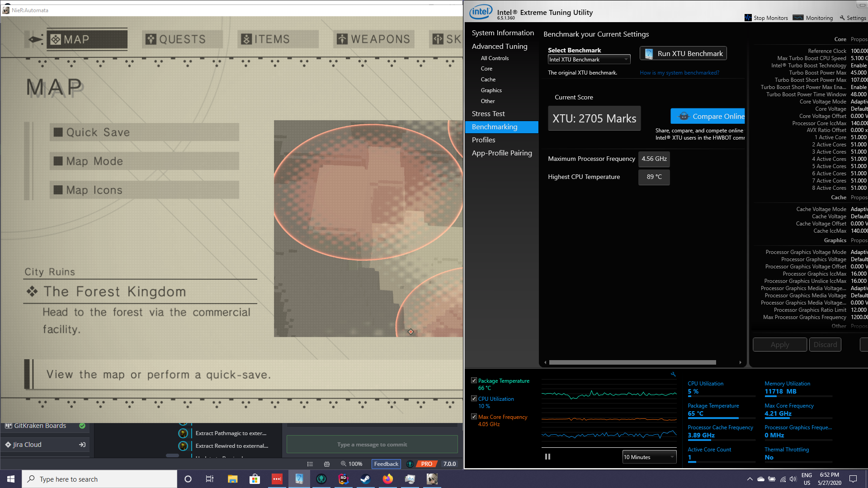Open the Select Benchmark dropdown

coord(589,59)
